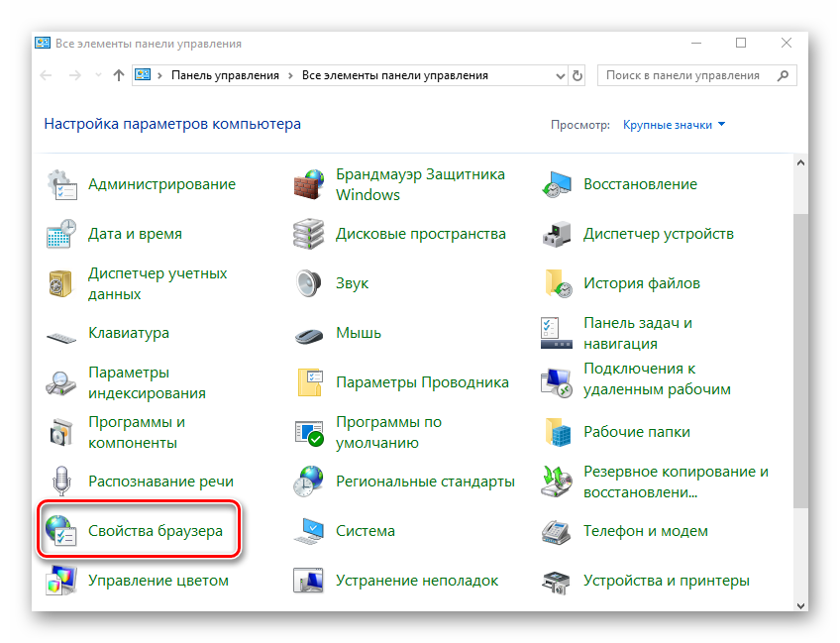Open Управление цветом icon
The image size is (840, 643).
pyautogui.click(x=61, y=581)
